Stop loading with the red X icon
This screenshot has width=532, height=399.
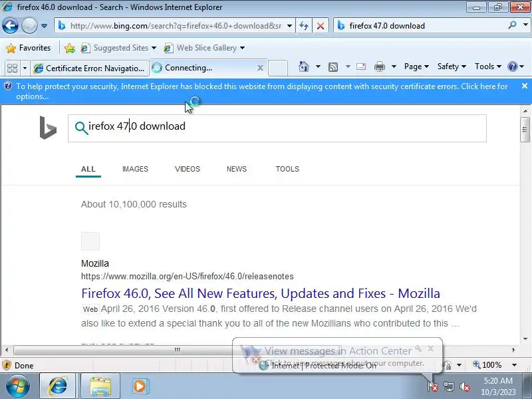[320, 26]
